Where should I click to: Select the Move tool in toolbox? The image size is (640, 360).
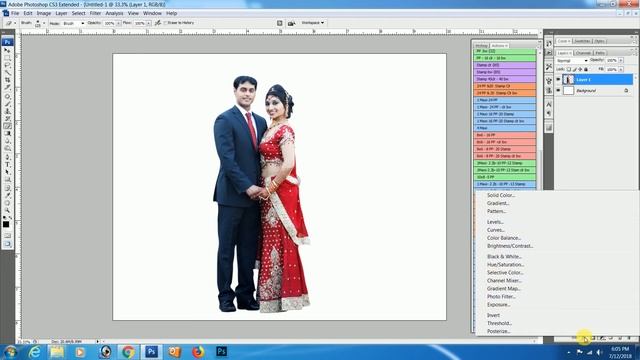click(7, 50)
